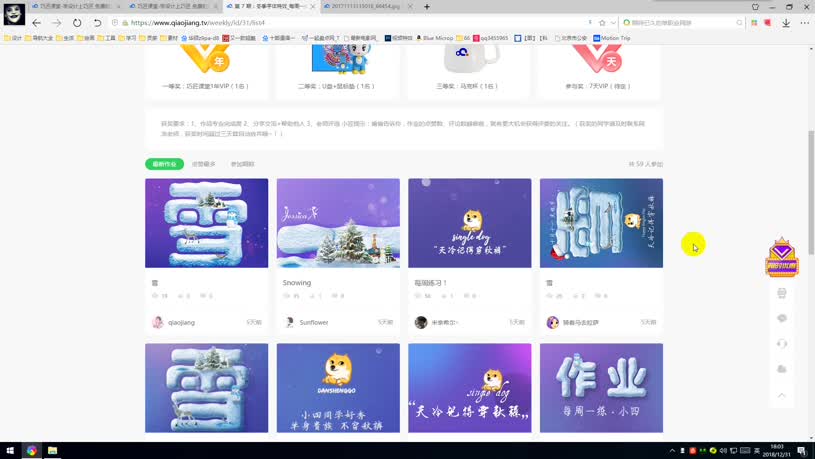Open the ice-letter artwork by 骑着马去拉萨
This screenshot has height=459, width=815.
(x=601, y=223)
